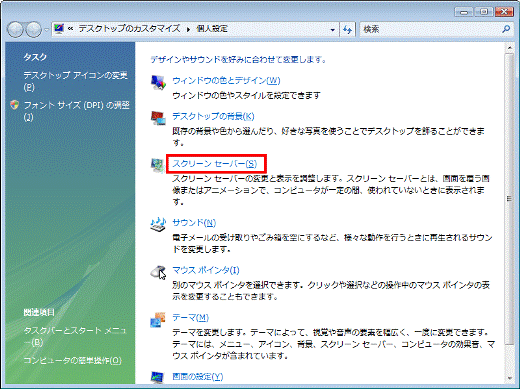Click the shield icon beside font size (DPI)

[14, 105]
